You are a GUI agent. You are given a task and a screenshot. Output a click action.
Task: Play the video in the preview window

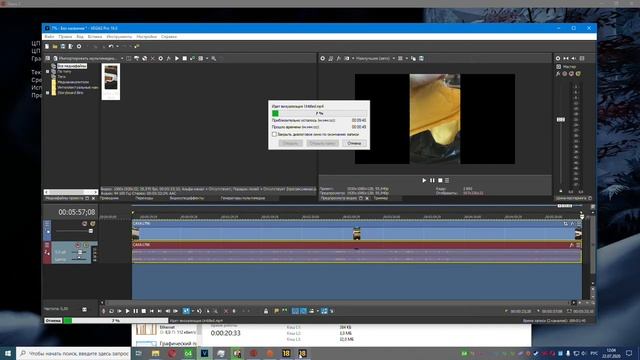pos(424,180)
